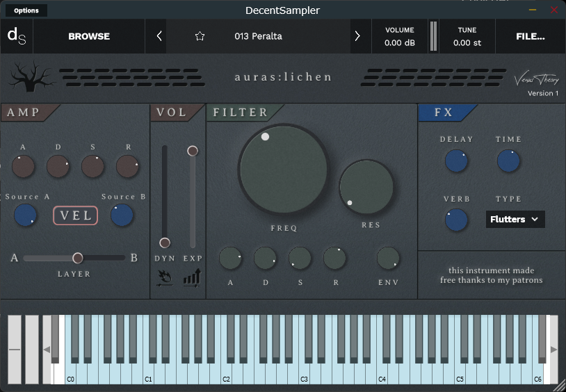
Task: Play the C4 key on keyboard
Action: (382, 374)
